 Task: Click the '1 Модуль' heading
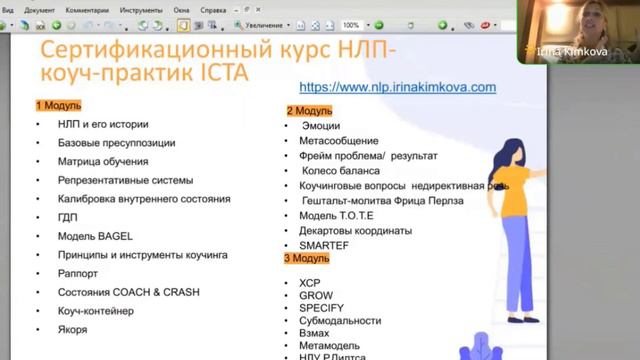click(59, 106)
